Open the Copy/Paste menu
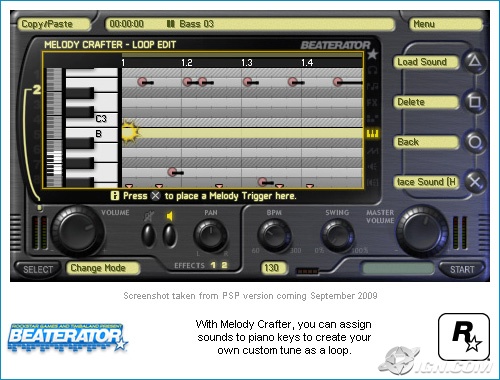The image size is (500, 380). 54,24
